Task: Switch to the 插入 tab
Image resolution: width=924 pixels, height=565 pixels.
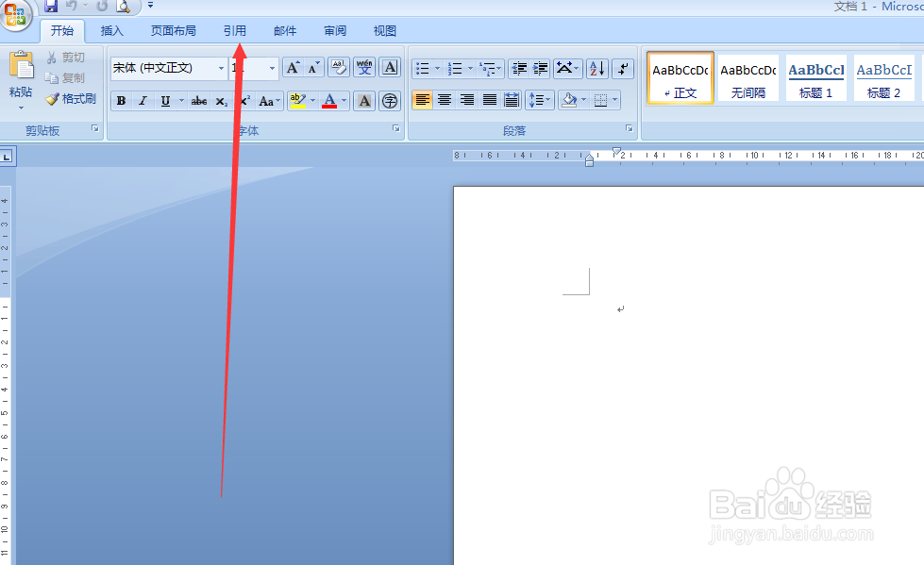Action: tap(112, 30)
